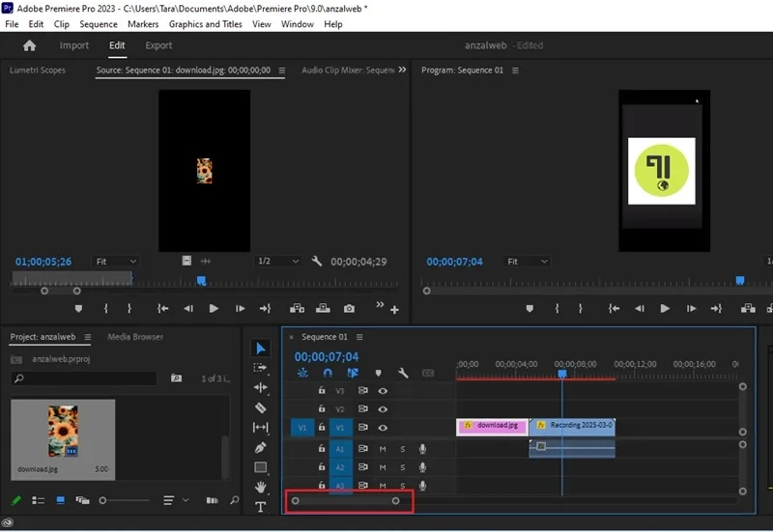Image resolution: width=773 pixels, height=532 pixels.
Task: Select the Razor tool
Action: tap(260, 407)
